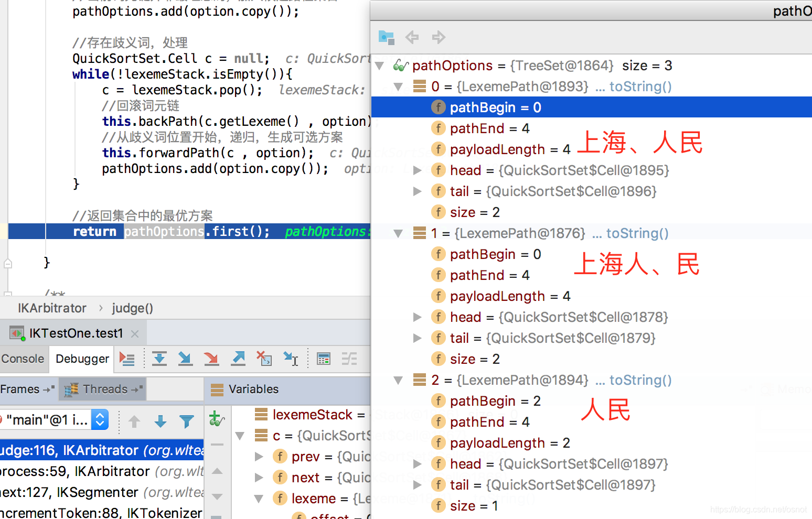
Task: Click the move watch up arrow
Action: pos(217,471)
